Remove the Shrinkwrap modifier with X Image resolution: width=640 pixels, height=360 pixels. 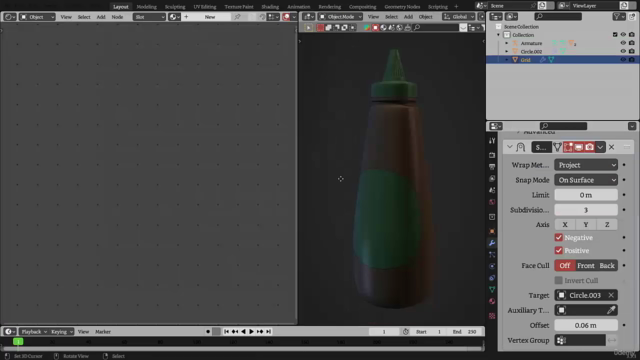coord(611,147)
